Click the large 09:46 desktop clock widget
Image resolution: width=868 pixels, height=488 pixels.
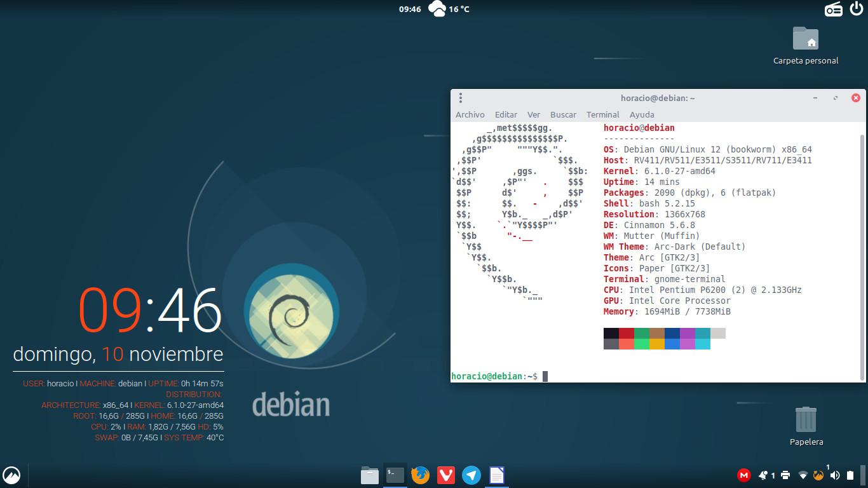pyautogui.click(x=150, y=310)
